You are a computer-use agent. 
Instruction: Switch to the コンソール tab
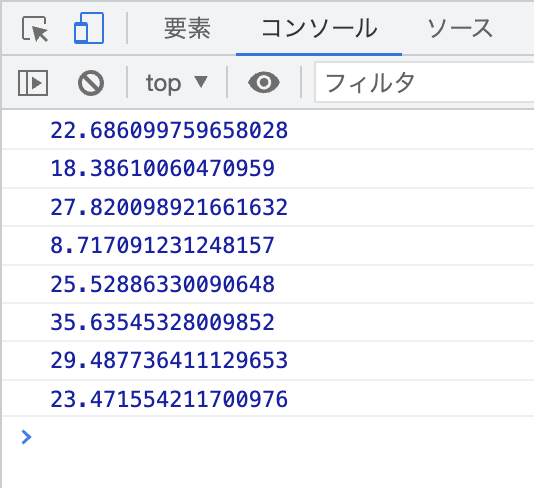(319, 28)
